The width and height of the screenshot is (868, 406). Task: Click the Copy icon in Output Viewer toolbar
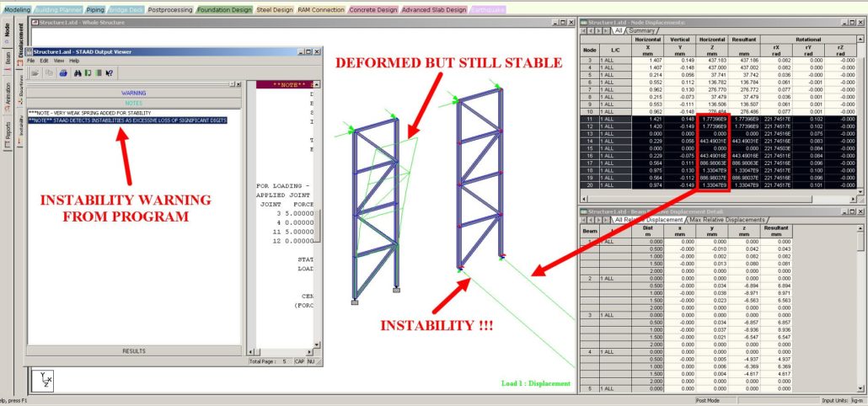(x=49, y=73)
